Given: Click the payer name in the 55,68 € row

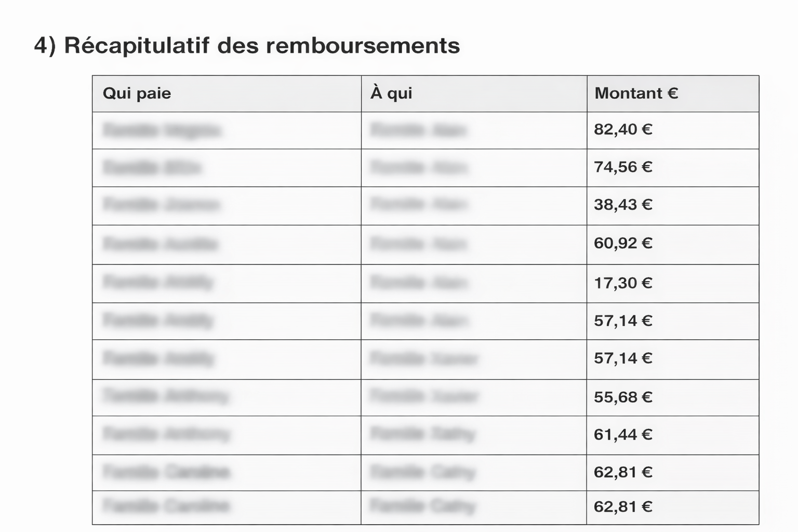Looking at the screenshot, I should click(x=165, y=396).
